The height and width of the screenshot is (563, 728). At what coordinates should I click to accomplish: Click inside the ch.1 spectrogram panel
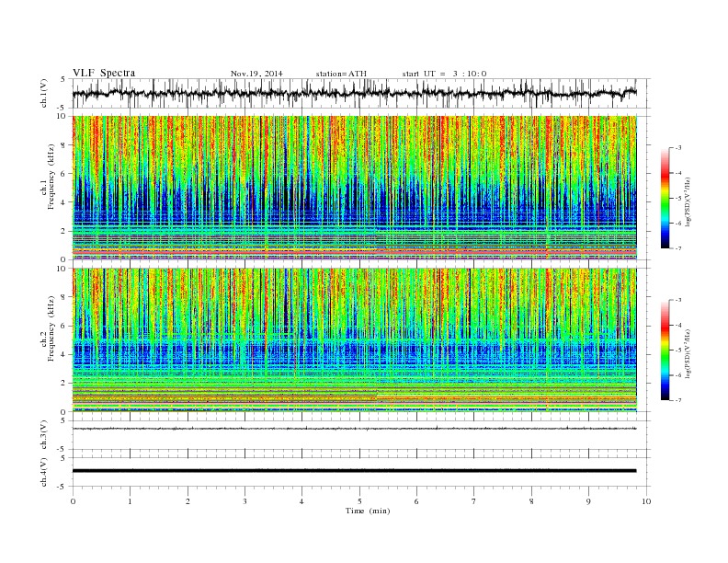click(x=354, y=188)
